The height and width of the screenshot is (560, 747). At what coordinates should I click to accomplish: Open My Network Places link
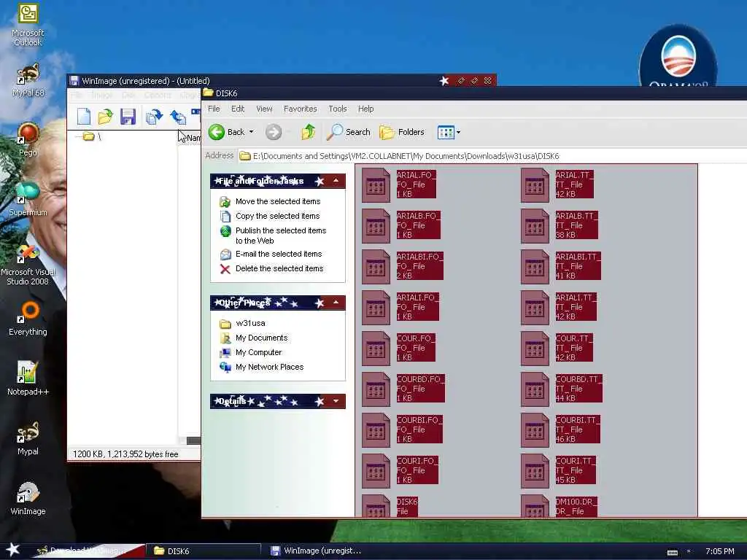point(269,367)
